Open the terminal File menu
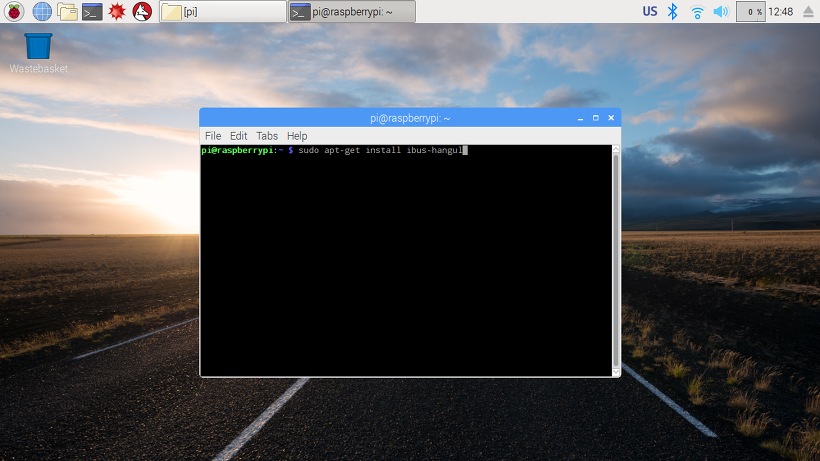The width and height of the screenshot is (820, 461). click(213, 136)
